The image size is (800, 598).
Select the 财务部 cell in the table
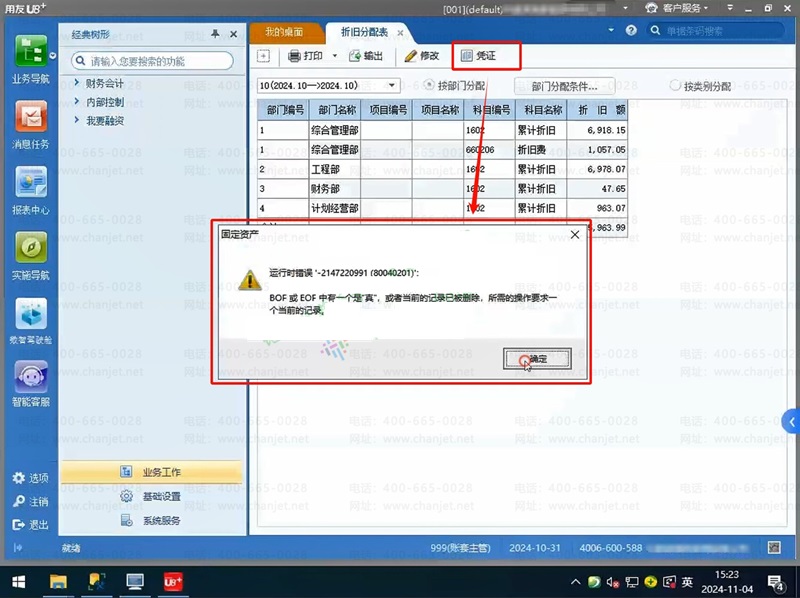(x=335, y=189)
